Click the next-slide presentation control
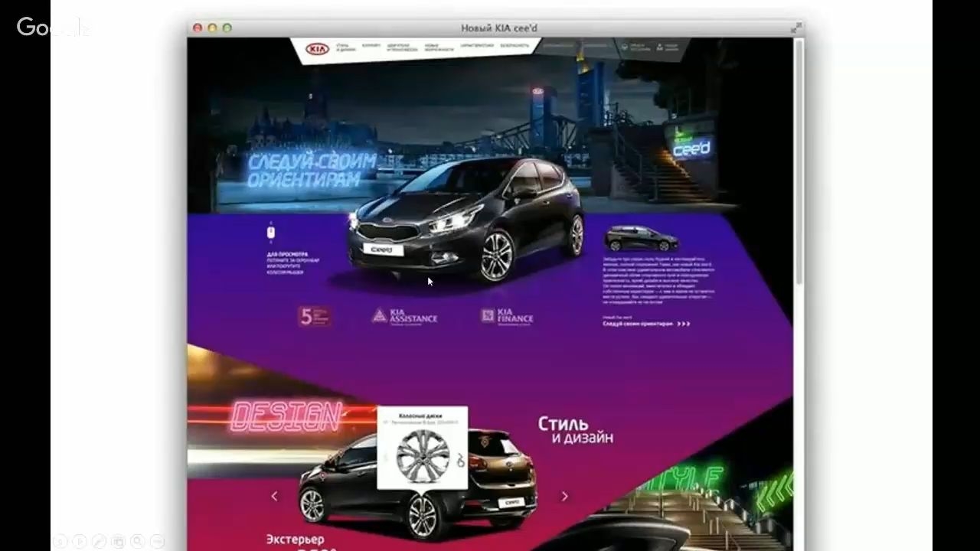The width and height of the screenshot is (980, 551). pyautogui.click(x=79, y=541)
